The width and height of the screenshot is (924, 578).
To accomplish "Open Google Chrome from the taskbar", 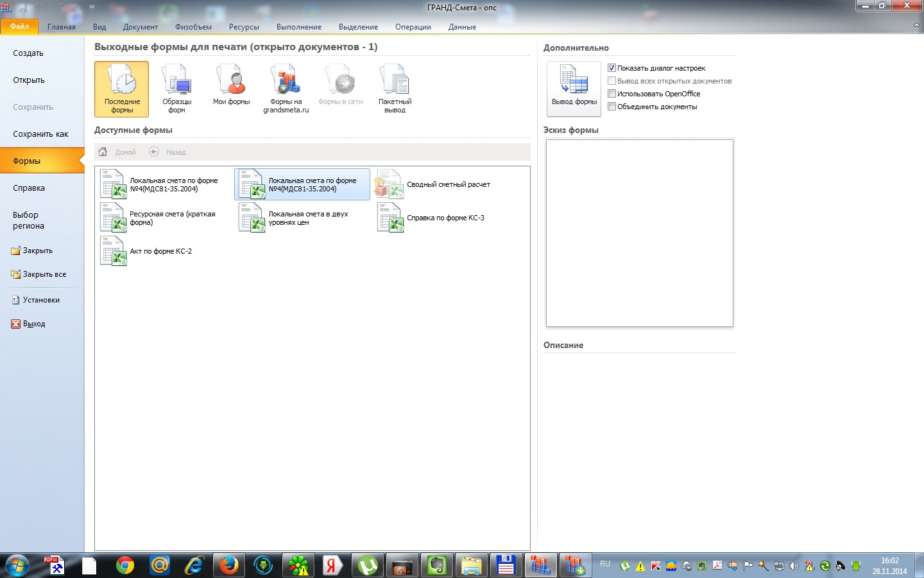I will 125,566.
